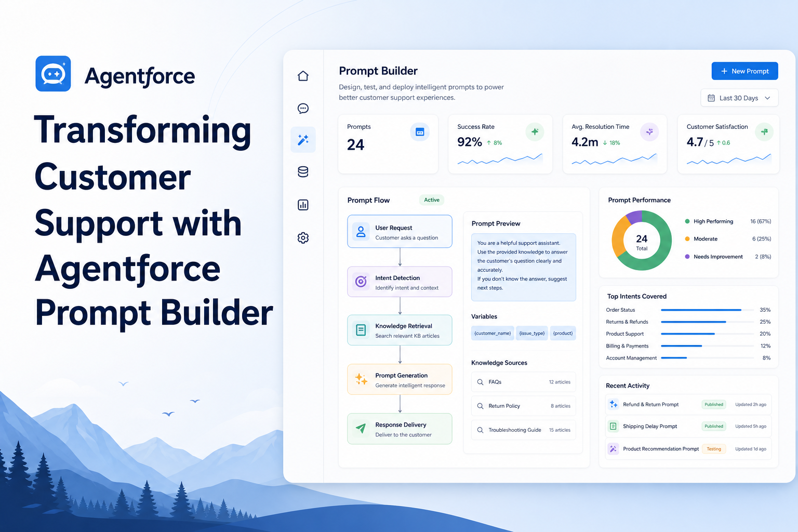Expand the Last 30 Days dropdown
The image size is (798, 532).
tap(739, 98)
